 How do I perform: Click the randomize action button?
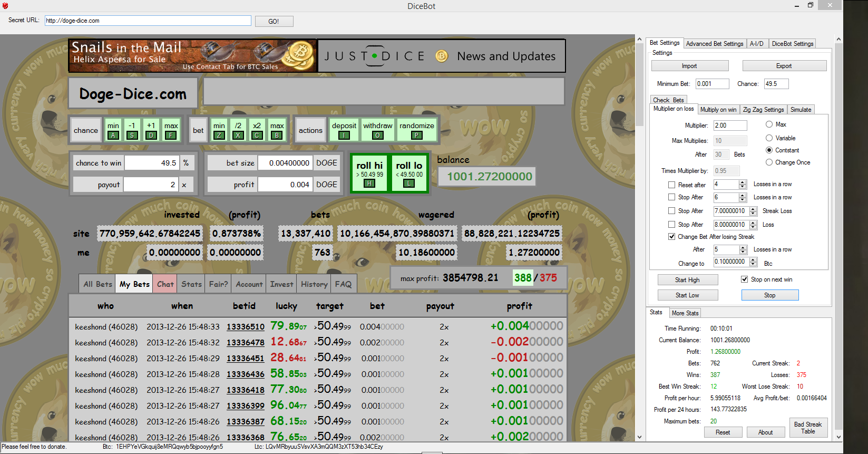[x=417, y=130]
